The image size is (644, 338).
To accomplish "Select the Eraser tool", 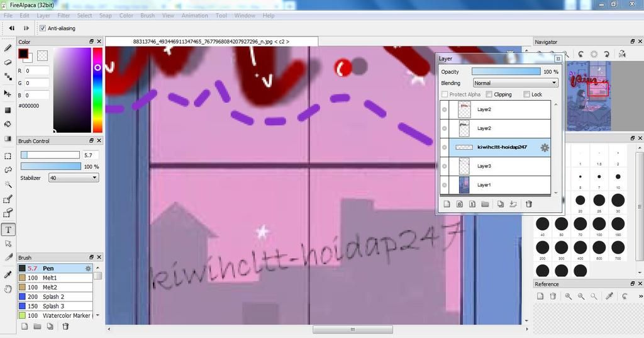I will [8, 62].
